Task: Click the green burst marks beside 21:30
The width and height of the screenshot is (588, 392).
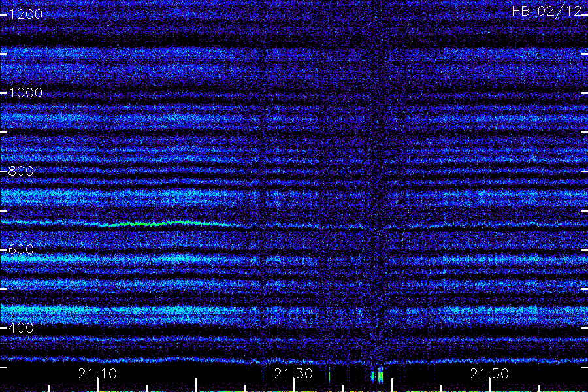Action: (x=377, y=376)
